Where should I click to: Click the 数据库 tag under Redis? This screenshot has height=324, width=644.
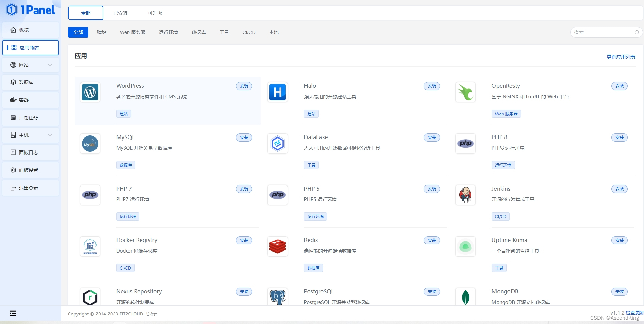(x=313, y=268)
